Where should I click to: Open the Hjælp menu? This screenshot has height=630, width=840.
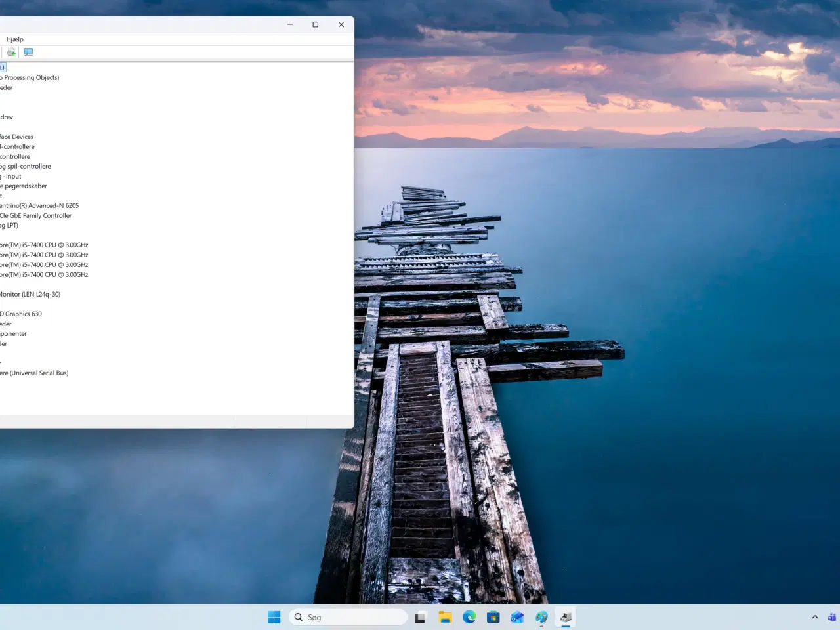16,39
